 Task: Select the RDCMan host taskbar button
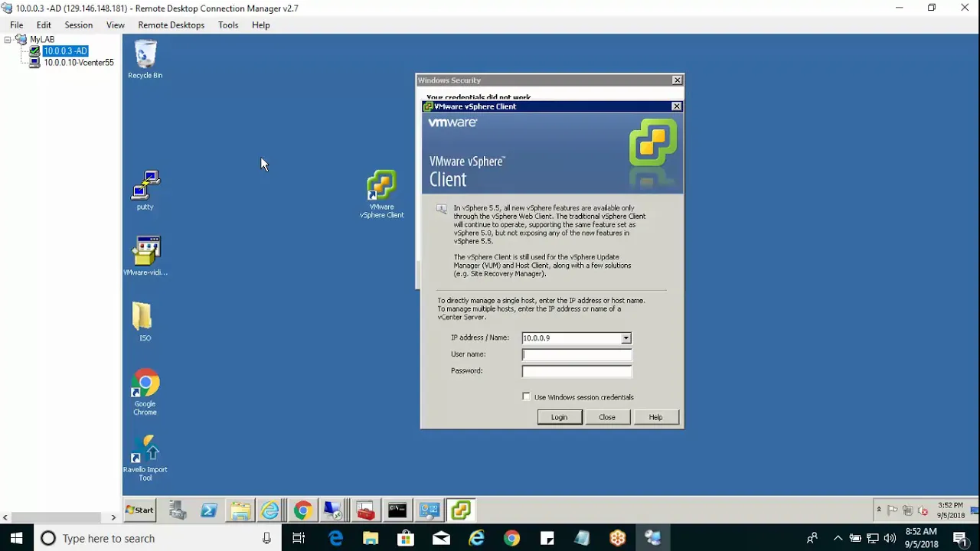pyautogui.click(x=653, y=538)
